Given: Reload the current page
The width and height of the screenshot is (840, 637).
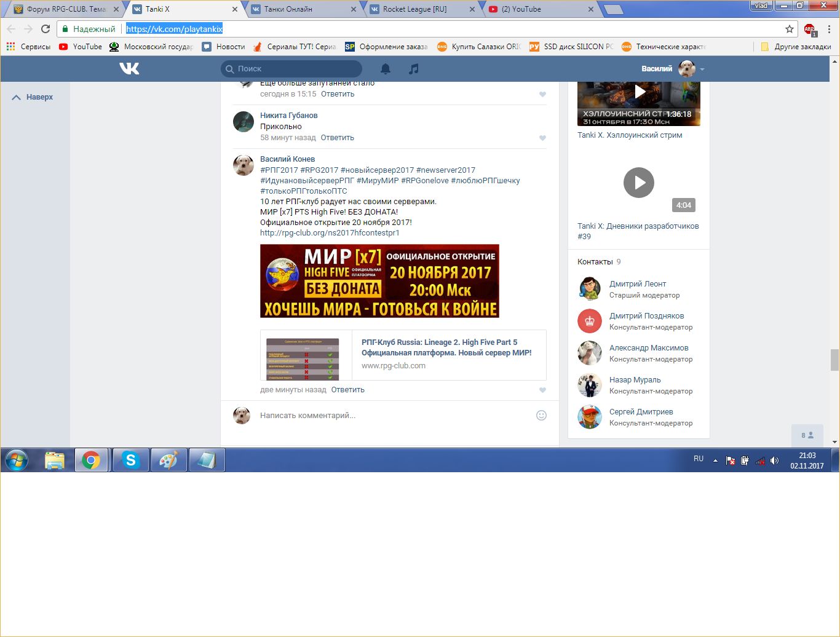Looking at the screenshot, I should point(46,29).
